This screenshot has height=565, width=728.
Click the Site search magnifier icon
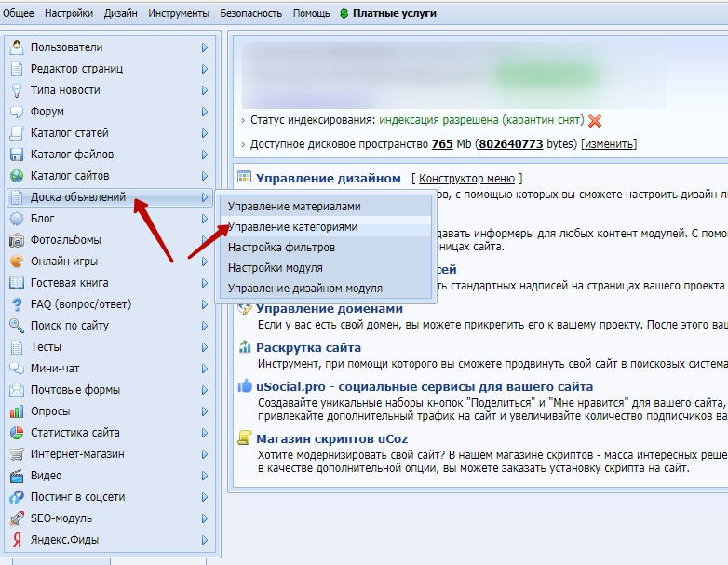click(x=17, y=326)
